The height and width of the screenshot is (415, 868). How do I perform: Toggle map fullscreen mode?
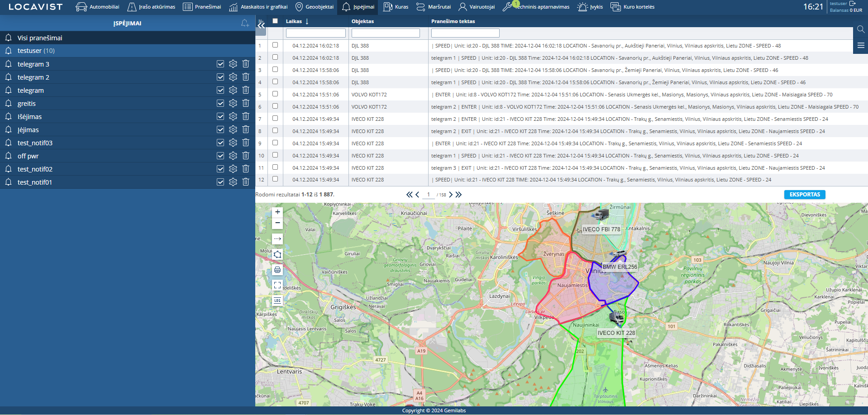277,285
